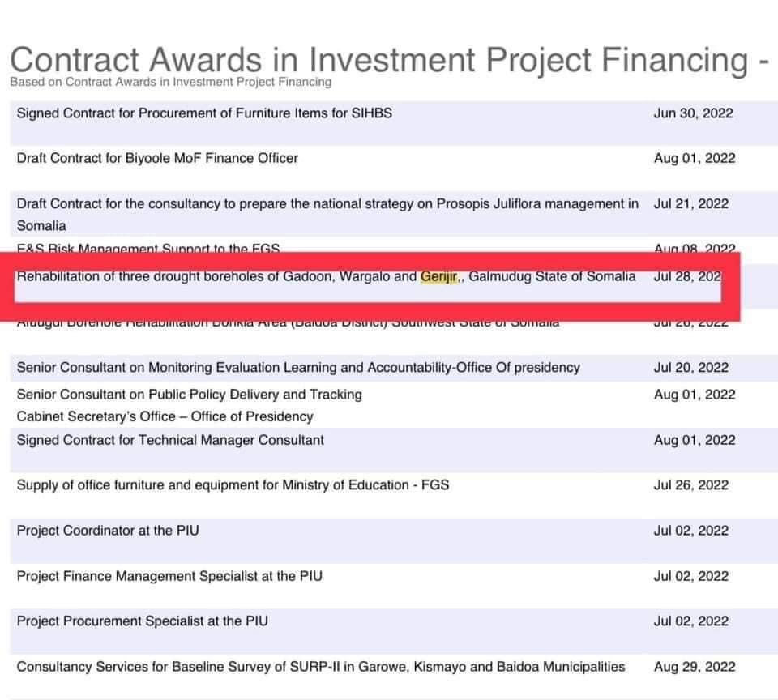Image resolution: width=778 pixels, height=700 pixels.
Task: Click Cabinet Secretary's Office – Office of Presidency
Action: click(165, 416)
